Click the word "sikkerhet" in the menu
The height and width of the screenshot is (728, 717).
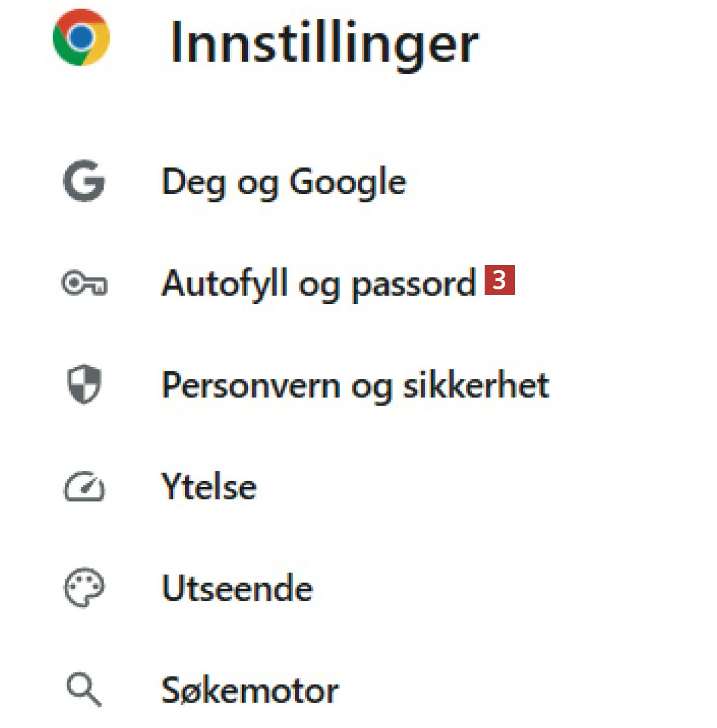[476, 385]
